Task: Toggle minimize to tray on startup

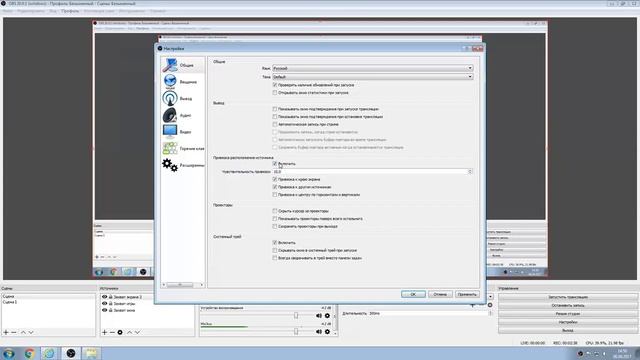Action: [275, 250]
